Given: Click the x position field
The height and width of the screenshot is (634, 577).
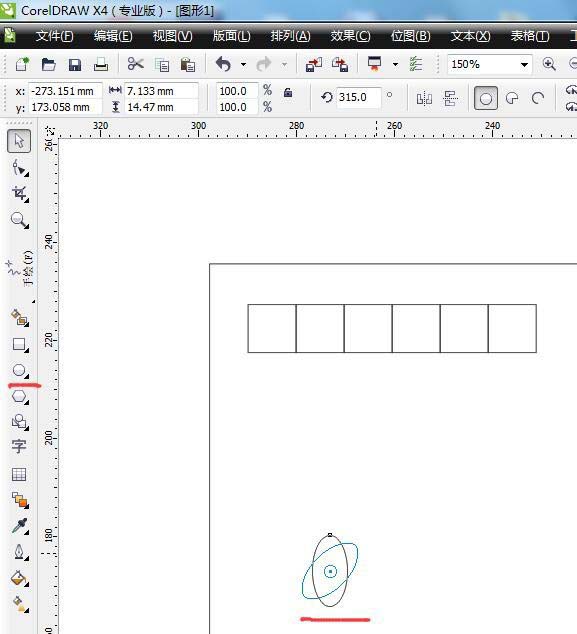Looking at the screenshot, I should 64,91.
